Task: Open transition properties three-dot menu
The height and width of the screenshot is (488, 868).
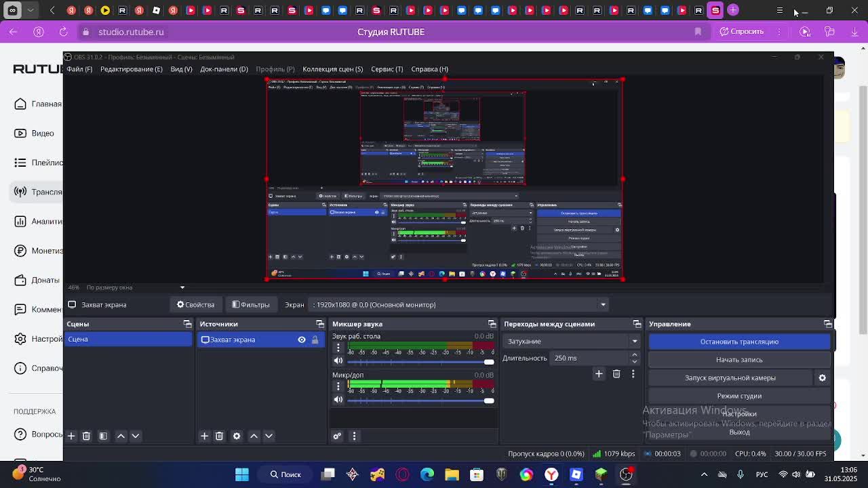Action: 633,374
